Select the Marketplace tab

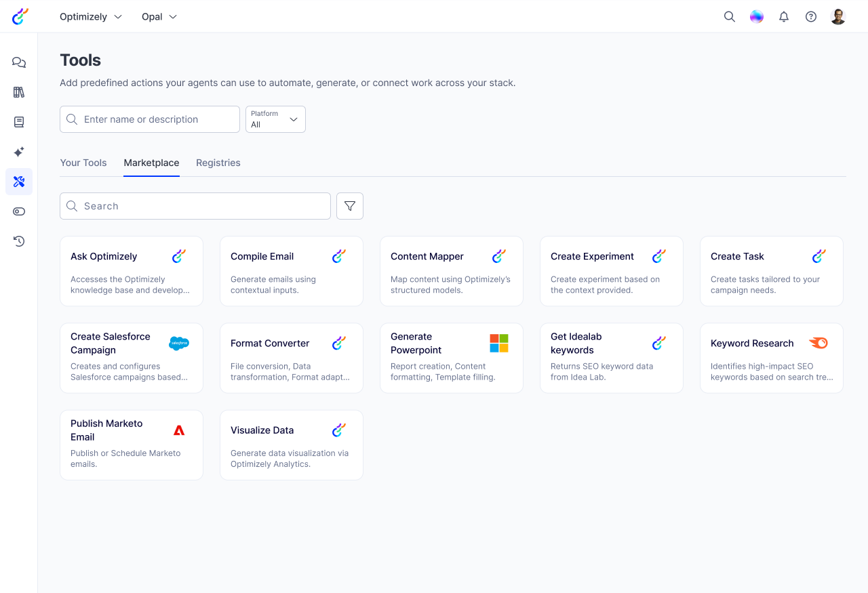click(x=151, y=163)
